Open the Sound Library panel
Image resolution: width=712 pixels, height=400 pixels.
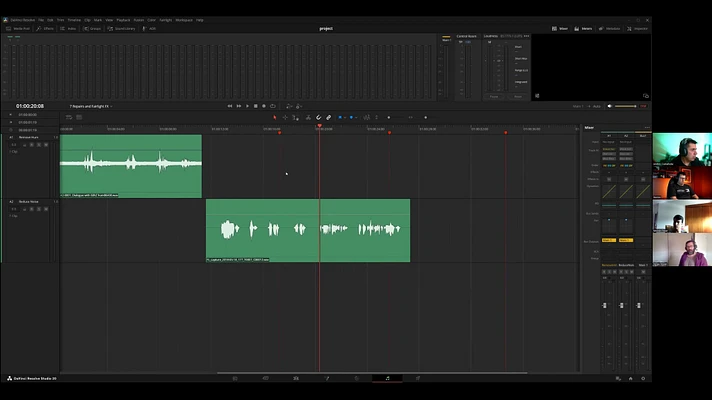[x=121, y=29]
